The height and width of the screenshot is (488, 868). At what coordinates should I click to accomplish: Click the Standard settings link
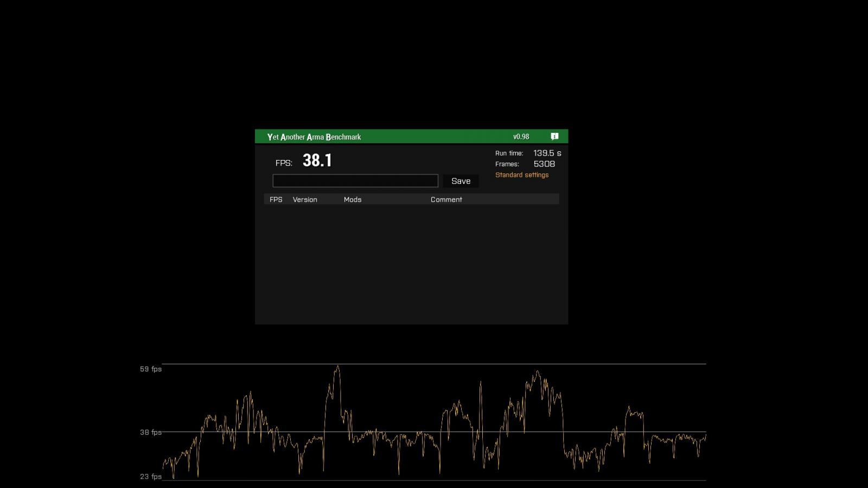coord(522,175)
